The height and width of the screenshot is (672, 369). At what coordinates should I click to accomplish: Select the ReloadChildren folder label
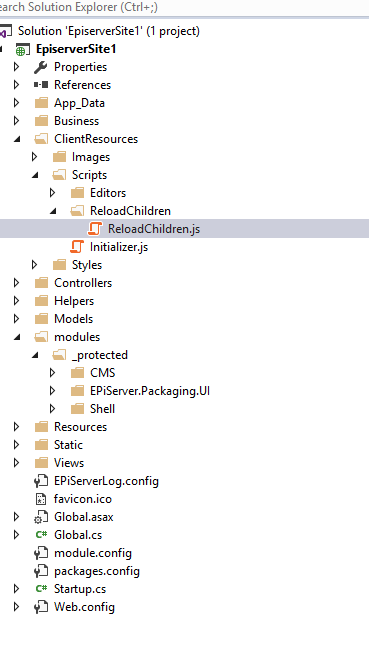130,211
